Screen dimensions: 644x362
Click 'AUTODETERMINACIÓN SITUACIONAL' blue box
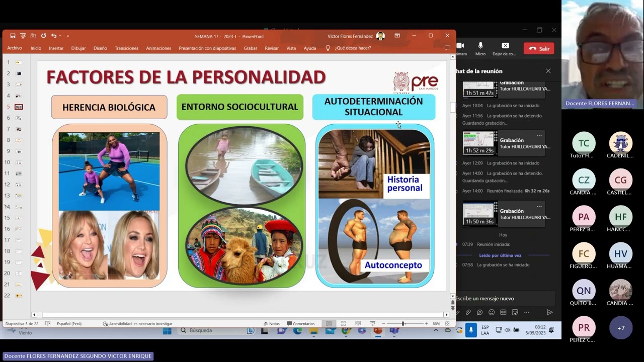click(x=374, y=107)
